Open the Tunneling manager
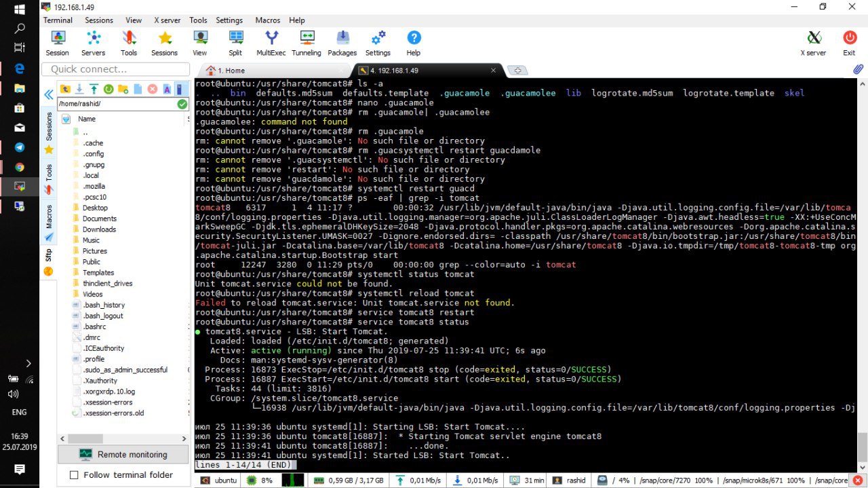This screenshot has height=488, width=868. (x=307, y=43)
